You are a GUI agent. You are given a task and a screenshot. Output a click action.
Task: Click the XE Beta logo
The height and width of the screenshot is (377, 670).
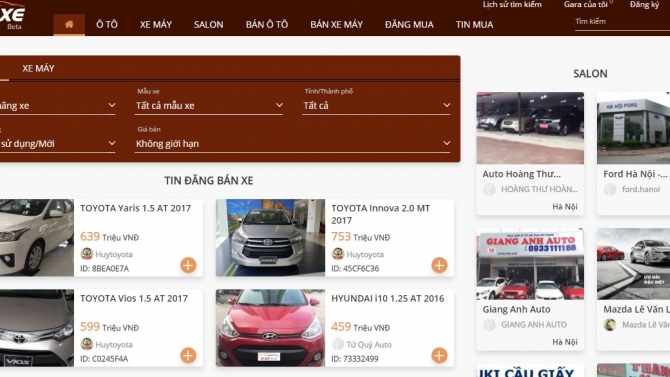12,16
